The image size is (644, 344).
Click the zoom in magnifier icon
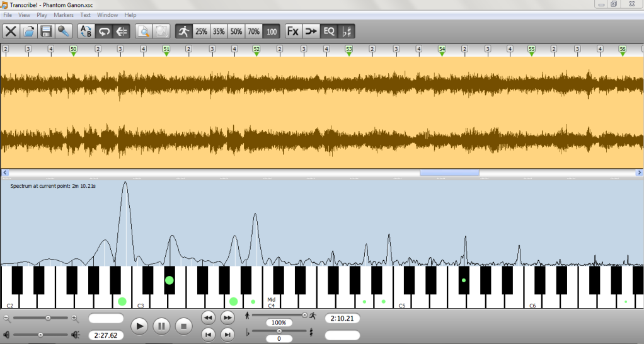pos(75,318)
